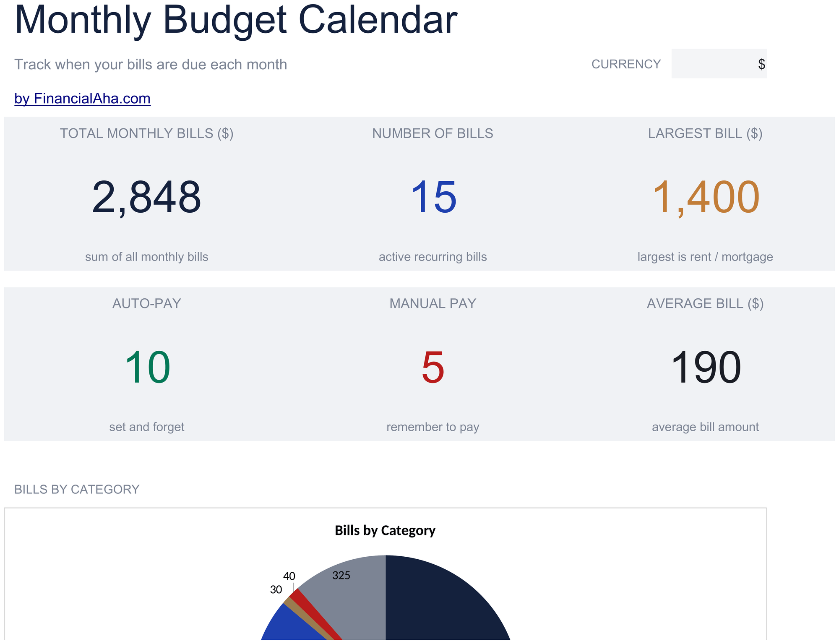
Task: Click the MANUAL PAY heading
Action: click(x=433, y=303)
